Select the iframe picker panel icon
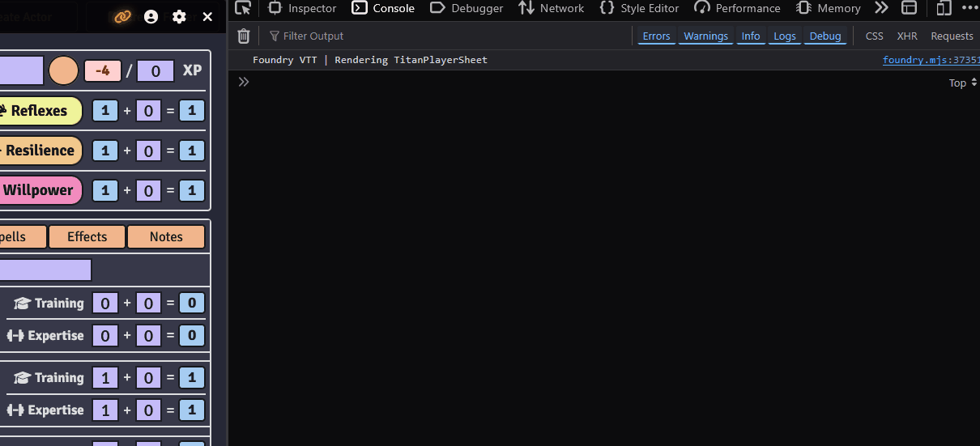Viewport: 980px width, 446px height. pyautogui.click(x=910, y=8)
